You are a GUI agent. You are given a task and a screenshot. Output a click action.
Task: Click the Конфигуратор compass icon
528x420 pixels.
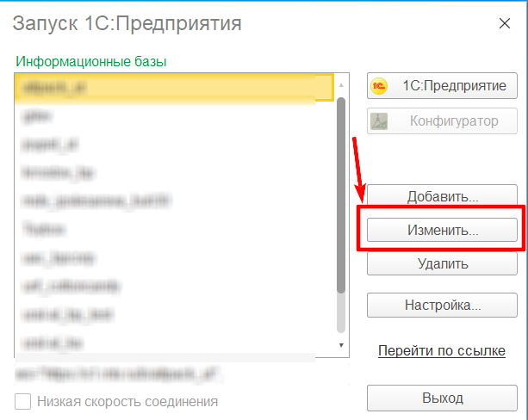tap(379, 121)
